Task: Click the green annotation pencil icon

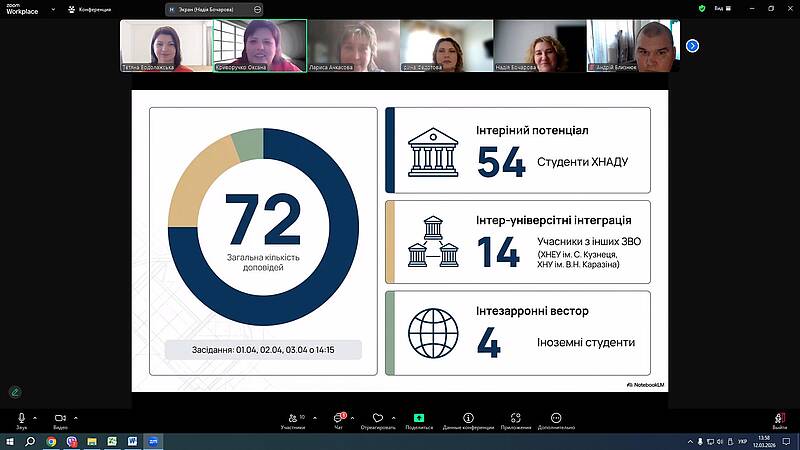Action: pos(15,392)
